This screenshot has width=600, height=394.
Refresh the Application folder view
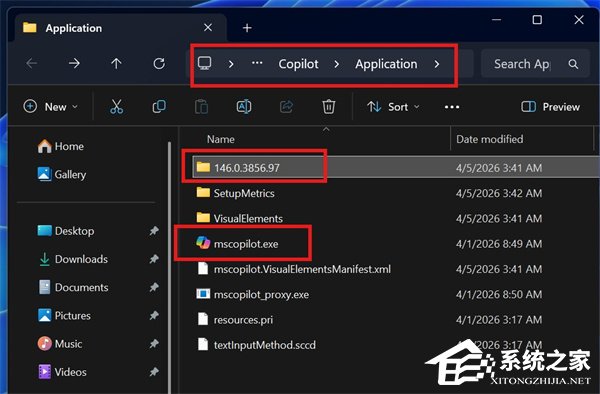[x=159, y=63]
